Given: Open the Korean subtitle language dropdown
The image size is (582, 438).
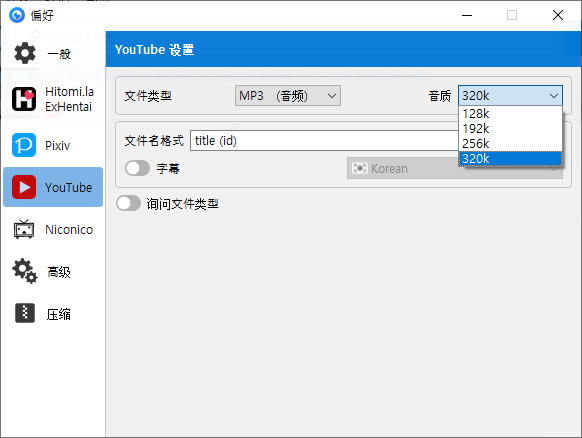Looking at the screenshot, I should 403,169.
